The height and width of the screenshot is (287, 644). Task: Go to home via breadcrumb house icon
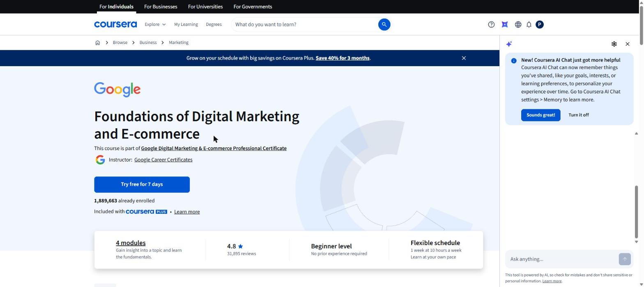tap(97, 43)
